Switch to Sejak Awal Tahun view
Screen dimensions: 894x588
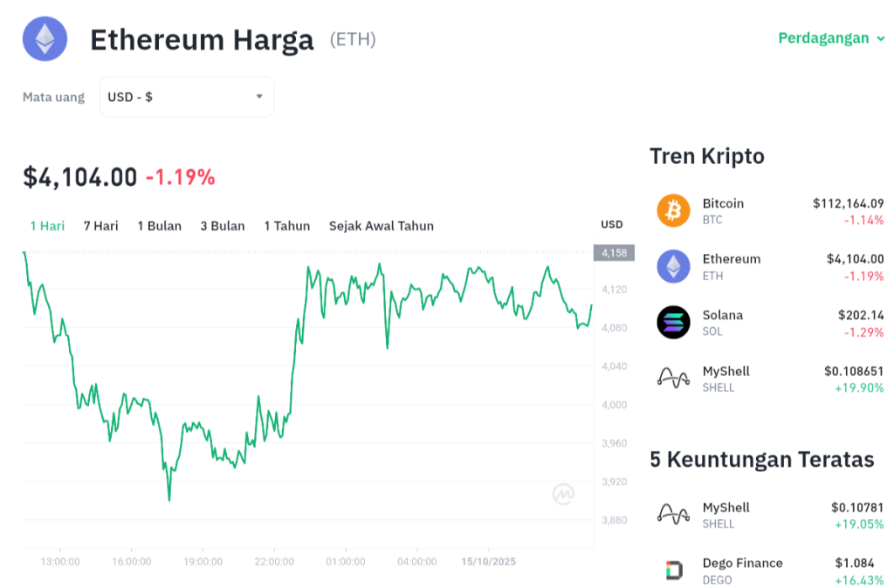(x=382, y=225)
